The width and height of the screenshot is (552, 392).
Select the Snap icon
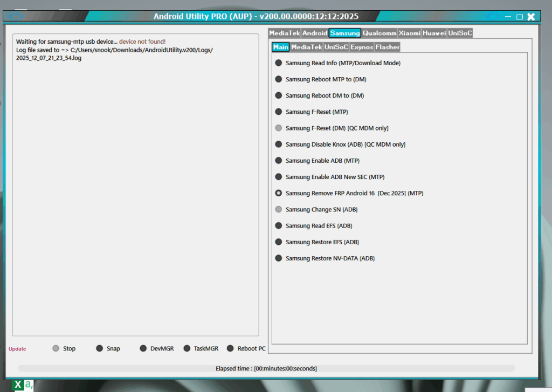(x=99, y=348)
